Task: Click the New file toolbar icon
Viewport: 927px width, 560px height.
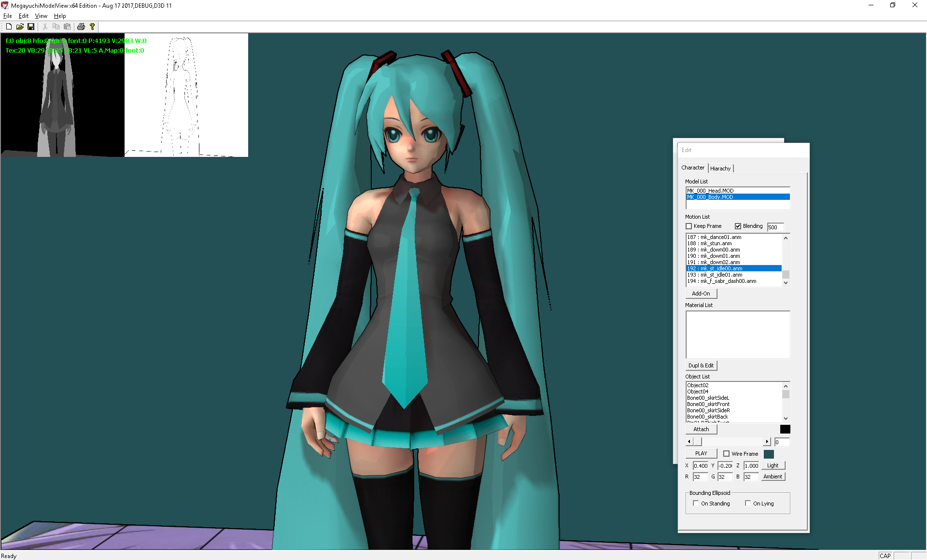Action: (x=9, y=27)
